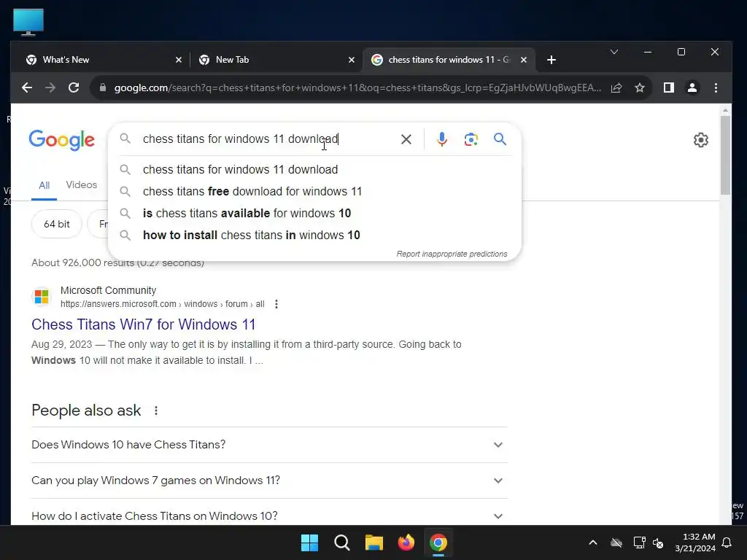Viewport: 747px width, 560px height.
Task: Expand 'How do I activate Chess Titans on Windows 10?'
Action: (269, 516)
